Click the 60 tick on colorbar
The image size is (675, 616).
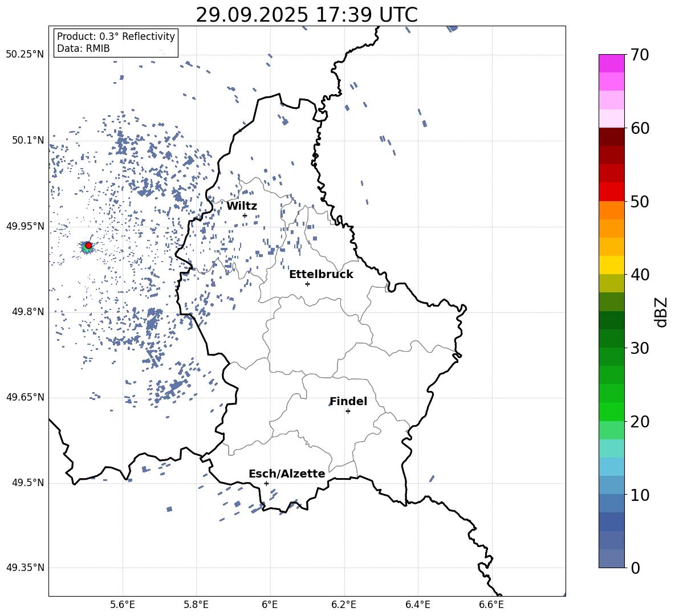pyautogui.click(x=640, y=128)
